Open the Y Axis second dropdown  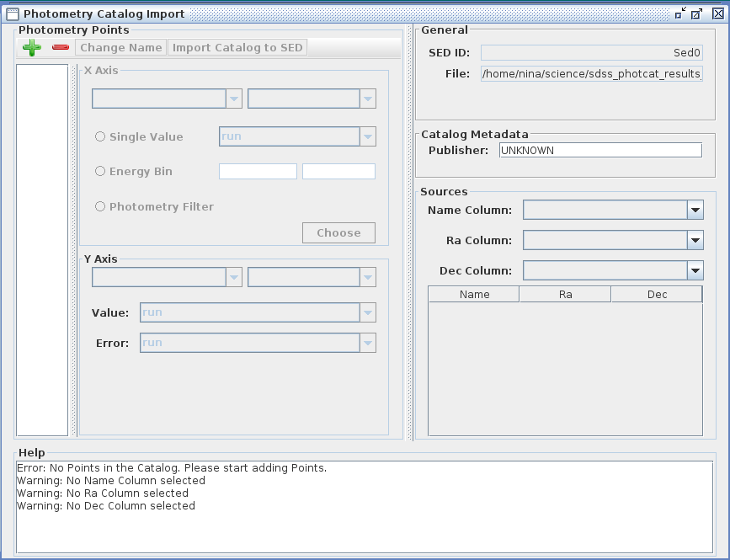coord(312,277)
